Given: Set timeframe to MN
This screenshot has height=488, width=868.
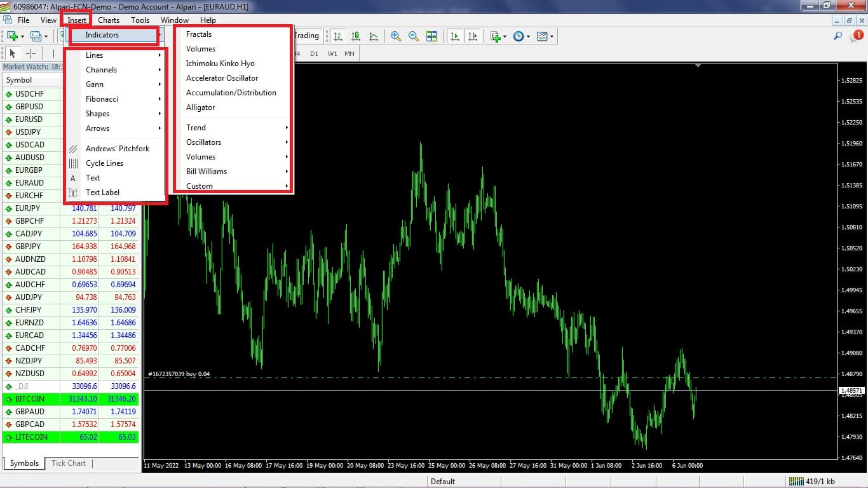Looking at the screenshot, I should 349,53.
